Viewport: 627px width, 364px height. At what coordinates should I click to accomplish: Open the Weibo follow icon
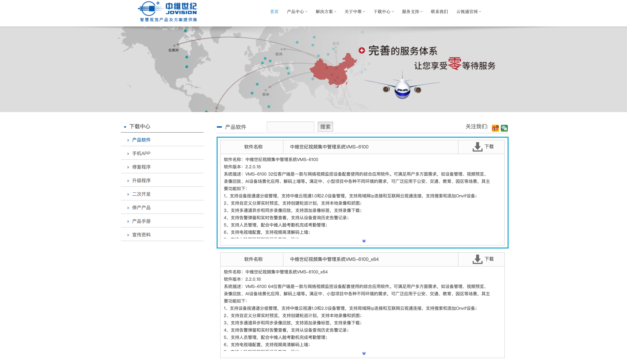(495, 128)
